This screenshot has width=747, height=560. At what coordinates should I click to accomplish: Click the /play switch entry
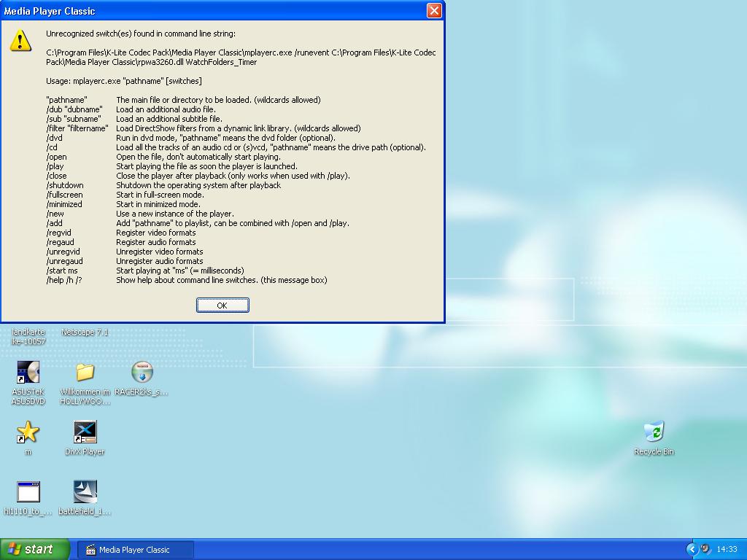[x=55, y=167]
